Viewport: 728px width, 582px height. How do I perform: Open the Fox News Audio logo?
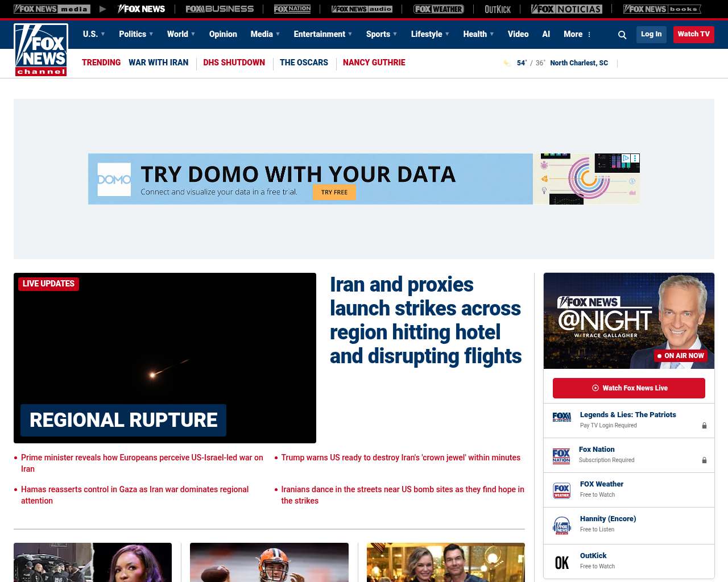(362, 9)
